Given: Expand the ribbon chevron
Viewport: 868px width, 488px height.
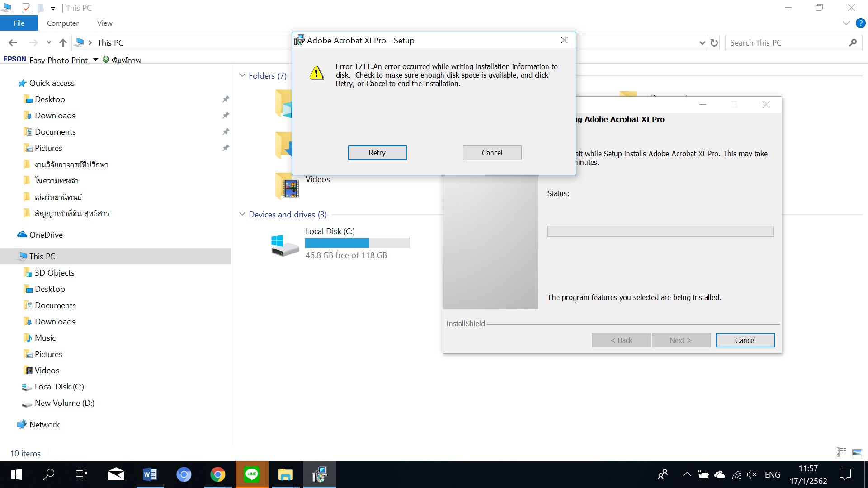Looking at the screenshot, I should (x=846, y=23).
